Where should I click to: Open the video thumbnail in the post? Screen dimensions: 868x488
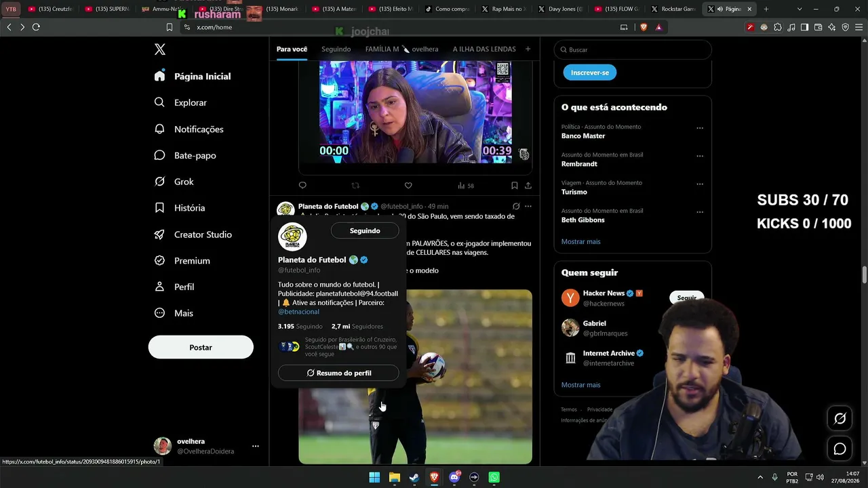click(416, 112)
